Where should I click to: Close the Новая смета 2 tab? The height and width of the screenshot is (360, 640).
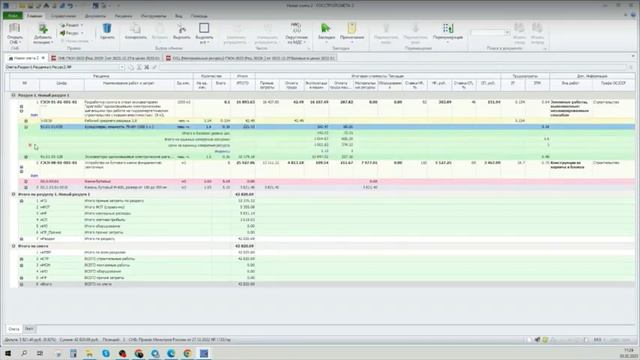pyautogui.click(x=43, y=58)
